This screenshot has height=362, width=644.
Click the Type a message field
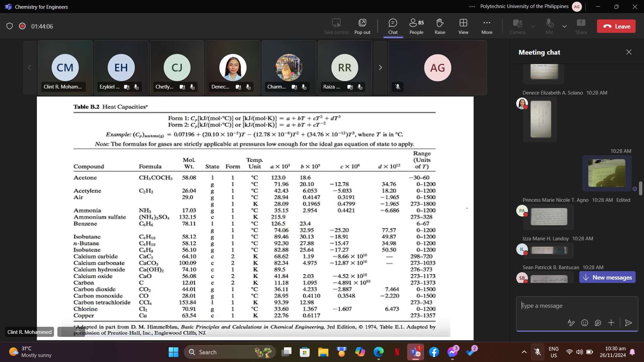click(577, 306)
